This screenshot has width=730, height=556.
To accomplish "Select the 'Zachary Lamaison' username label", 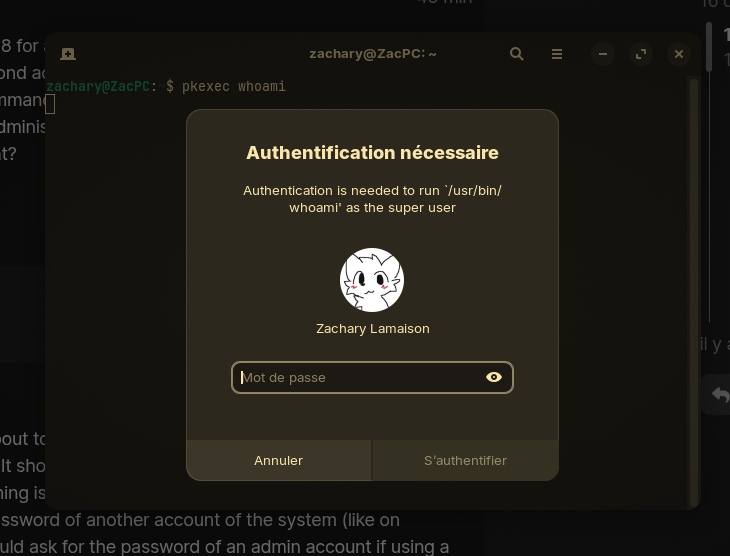I will (372, 328).
